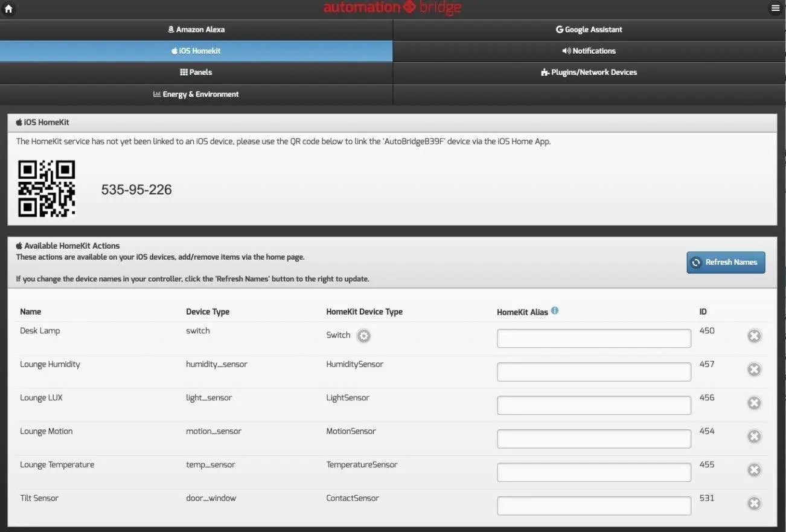Click the info icon beside the HomeKit Alias header

click(555, 310)
